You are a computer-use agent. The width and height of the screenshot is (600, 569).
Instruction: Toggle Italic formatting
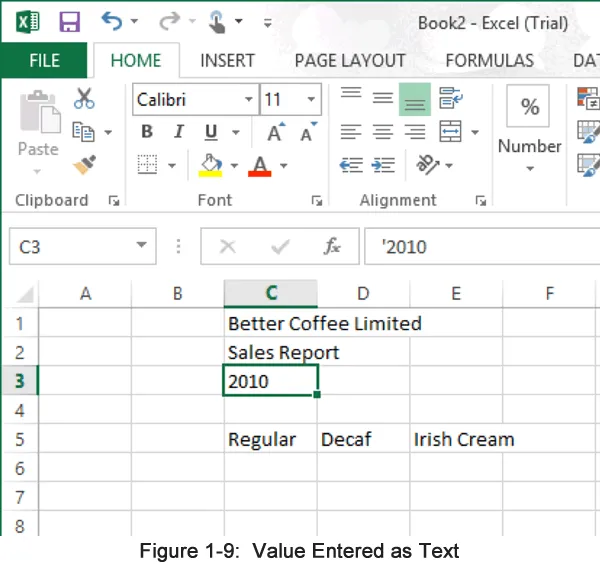click(x=179, y=132)
